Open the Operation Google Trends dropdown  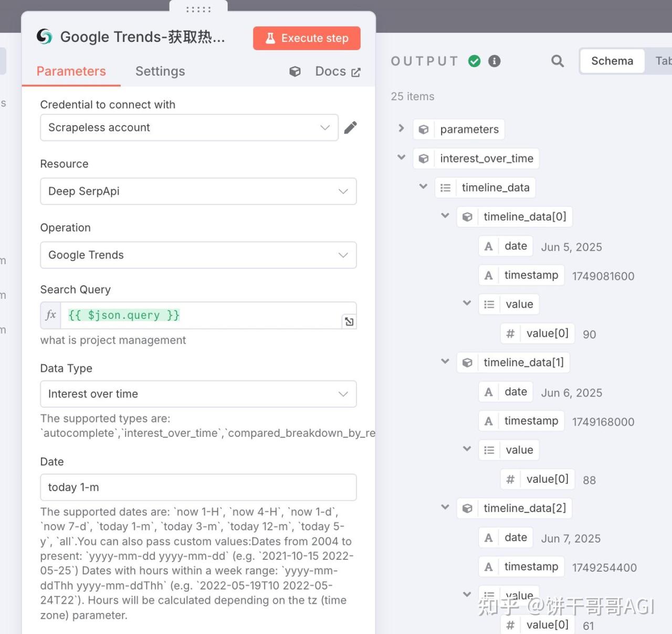coord(198,255)
